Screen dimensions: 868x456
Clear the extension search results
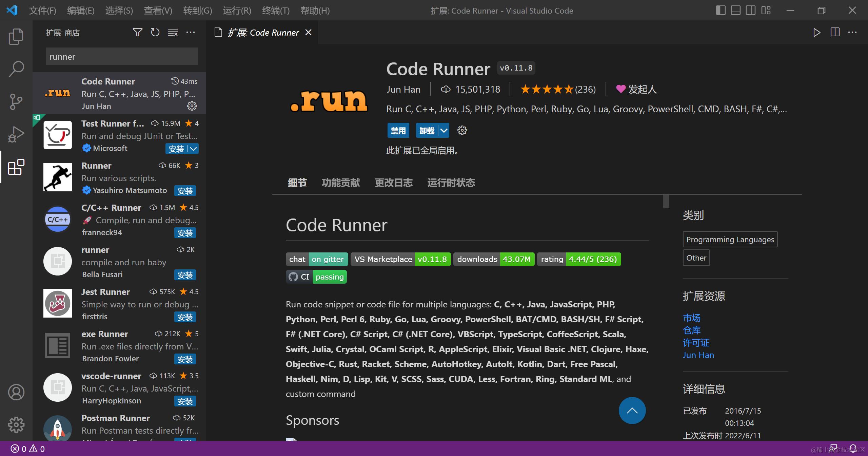173,32
